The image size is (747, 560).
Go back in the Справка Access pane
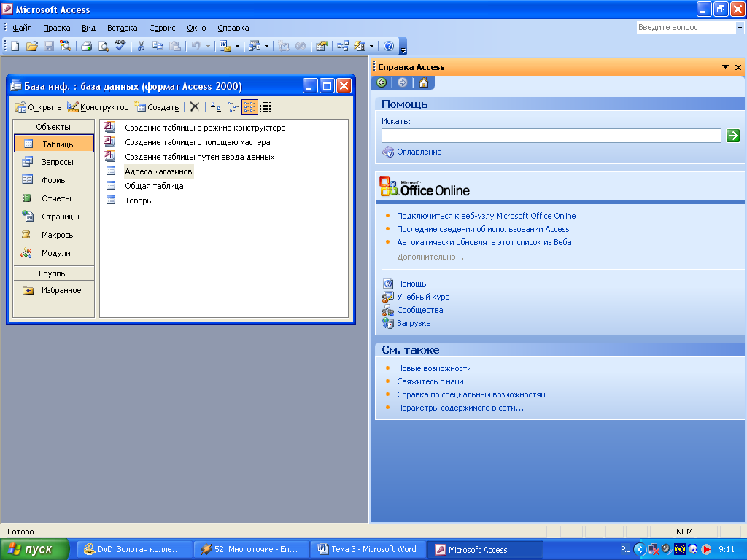pos(382,83)
